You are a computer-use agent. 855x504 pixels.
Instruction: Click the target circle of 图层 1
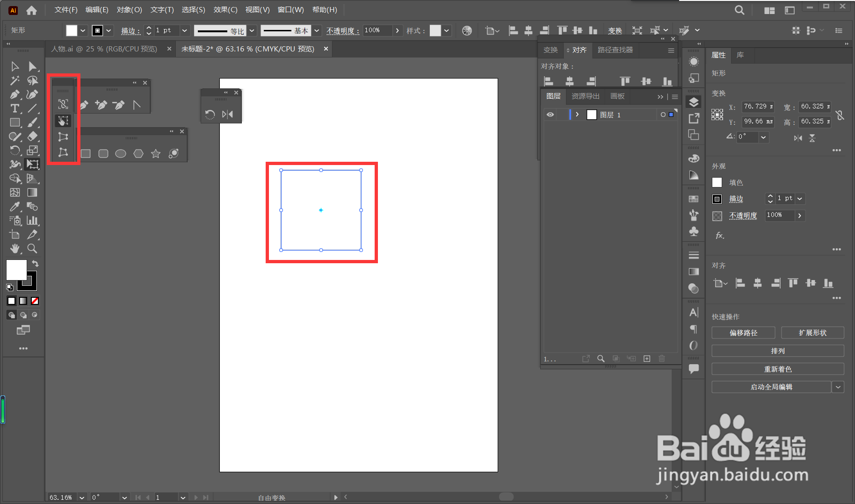point(663,115)
